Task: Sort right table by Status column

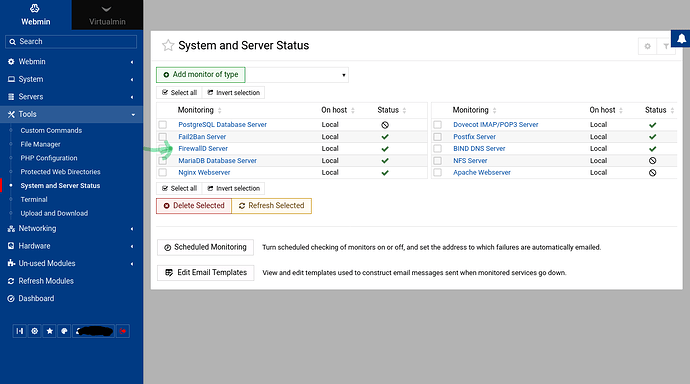Action: (x=659, y=110)
